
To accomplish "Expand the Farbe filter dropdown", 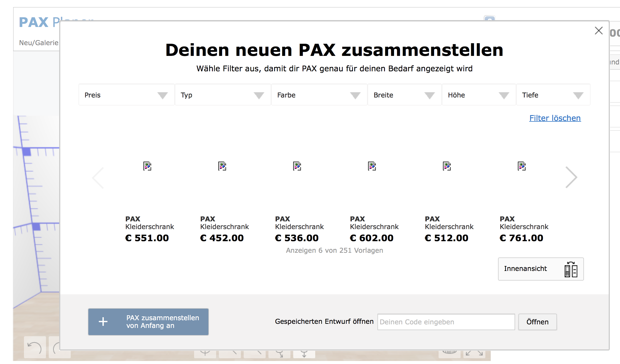I will (319, 95).
